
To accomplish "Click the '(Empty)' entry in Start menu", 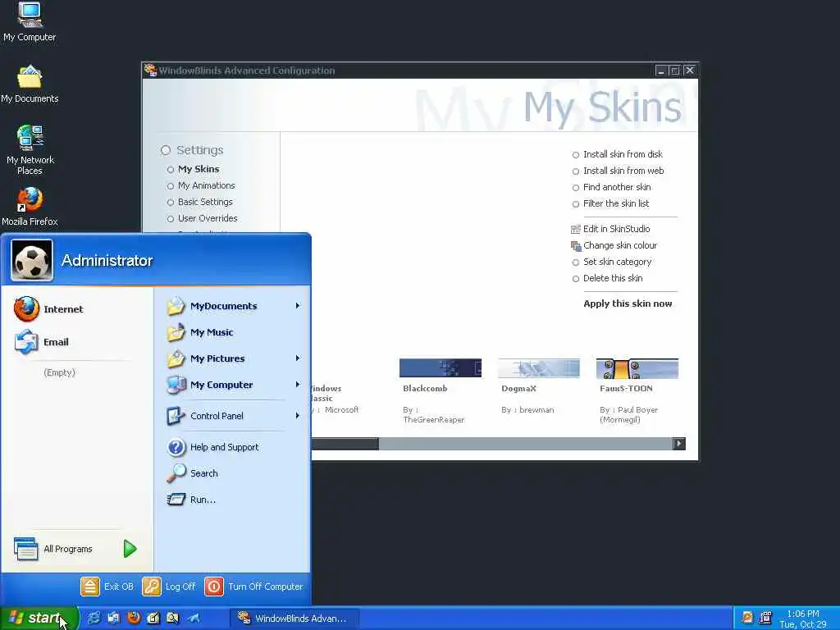I will click(x=59, y=373).
